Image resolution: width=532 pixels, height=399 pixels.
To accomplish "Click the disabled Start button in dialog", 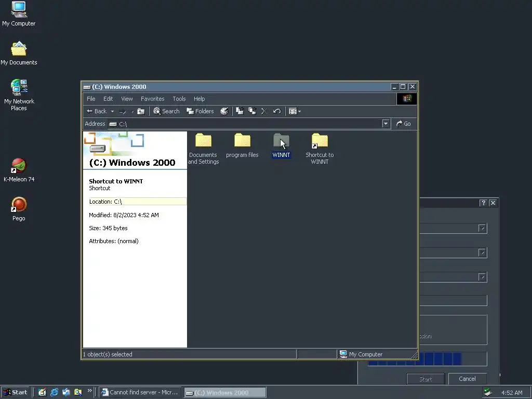I will click(425, 379).
